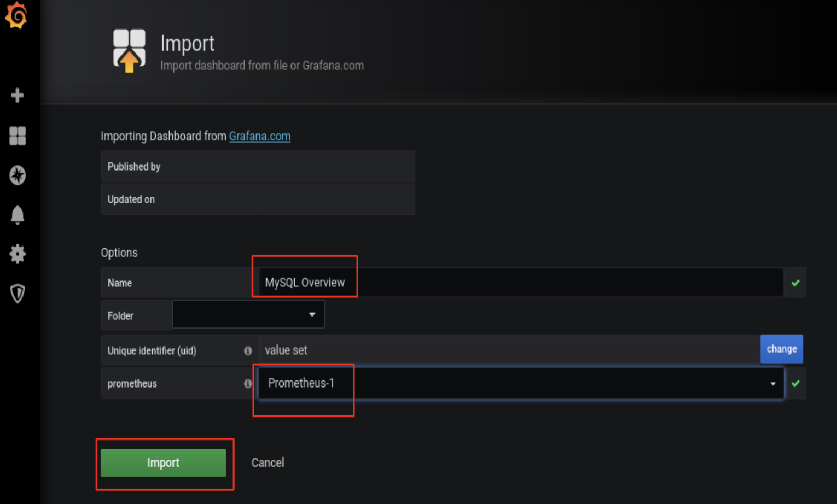Click Cancel to abort the import
Image resolution: width=837 pixels, height=504 pixels.
pos(268,462)
